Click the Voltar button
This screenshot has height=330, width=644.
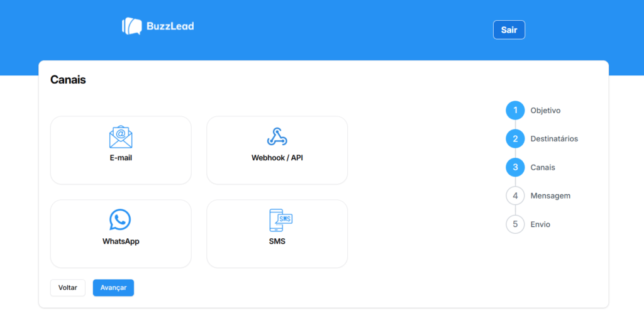[68, 288]
